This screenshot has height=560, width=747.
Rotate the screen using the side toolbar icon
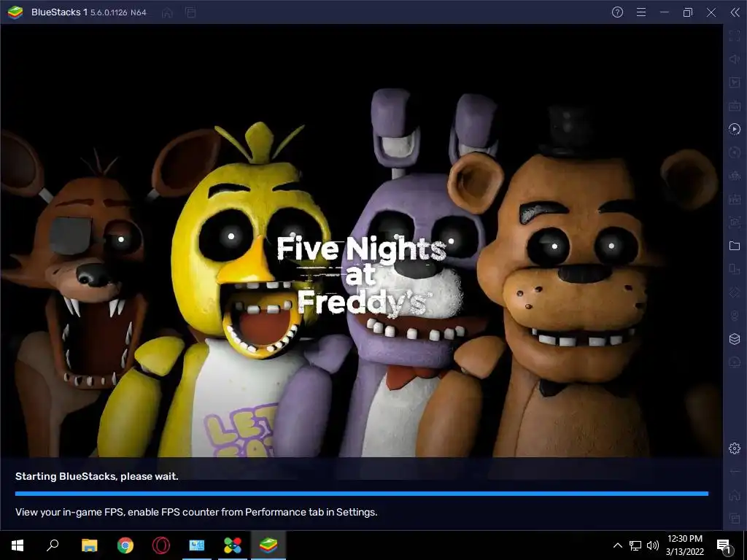[735, 269]
